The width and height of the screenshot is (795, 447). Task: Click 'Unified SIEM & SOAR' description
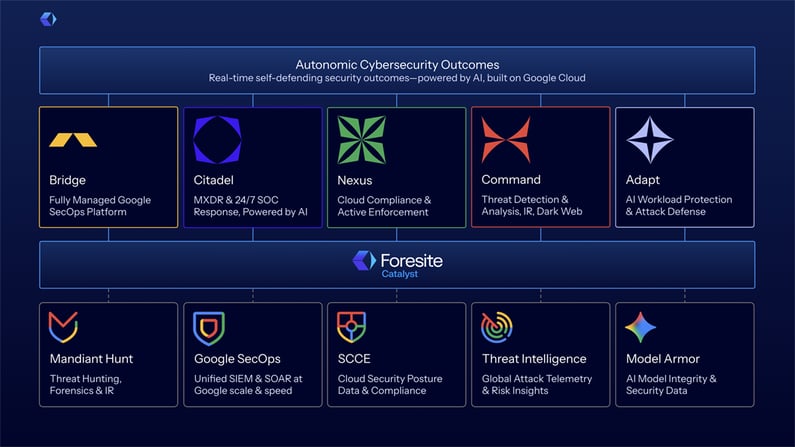point(248,385)
